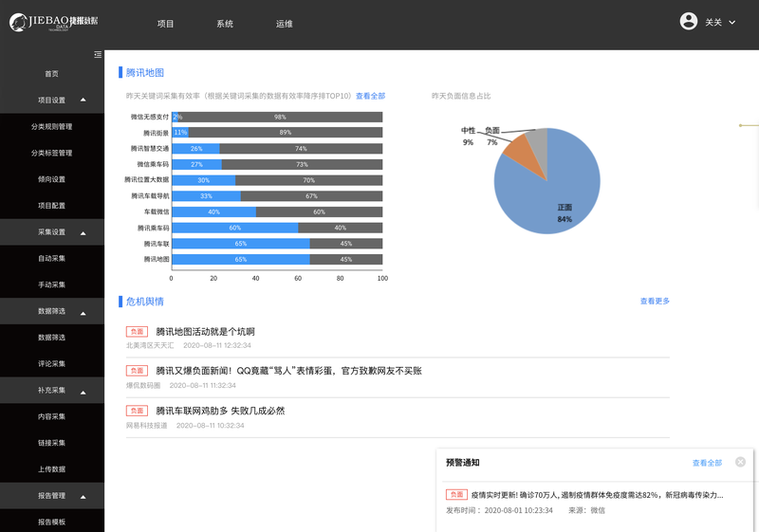759x532 pixels.
Task: Click the JIEBAO logo
Action: (x=53, y=22)
